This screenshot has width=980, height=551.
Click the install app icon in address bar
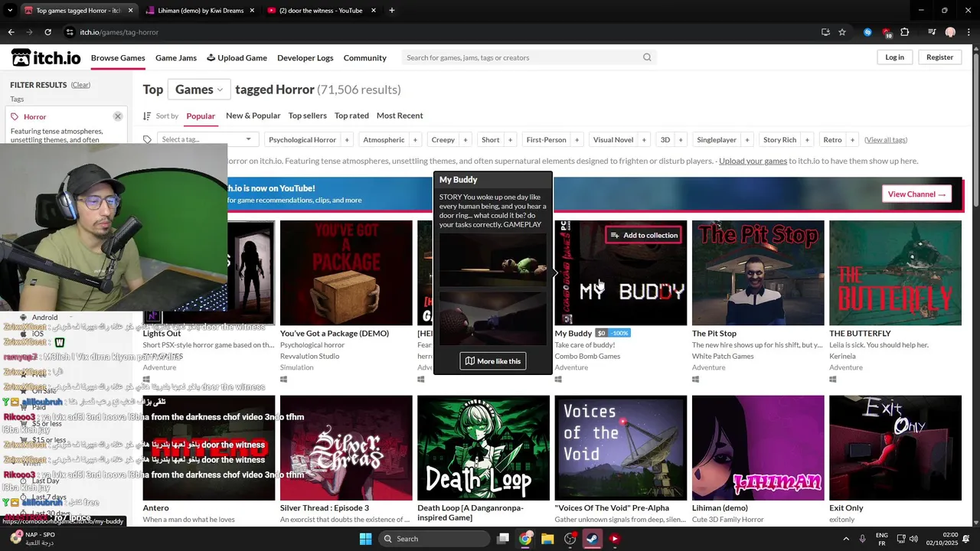coord(825,32)
